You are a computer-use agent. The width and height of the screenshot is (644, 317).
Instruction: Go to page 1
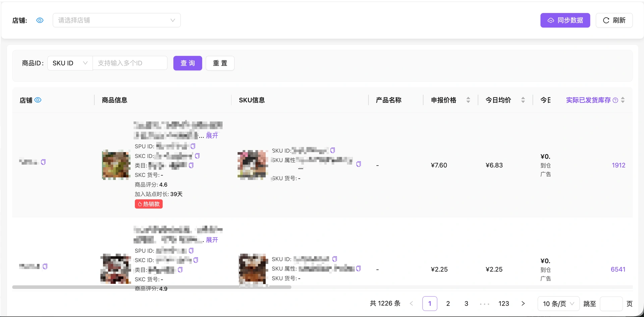point(430,304)
